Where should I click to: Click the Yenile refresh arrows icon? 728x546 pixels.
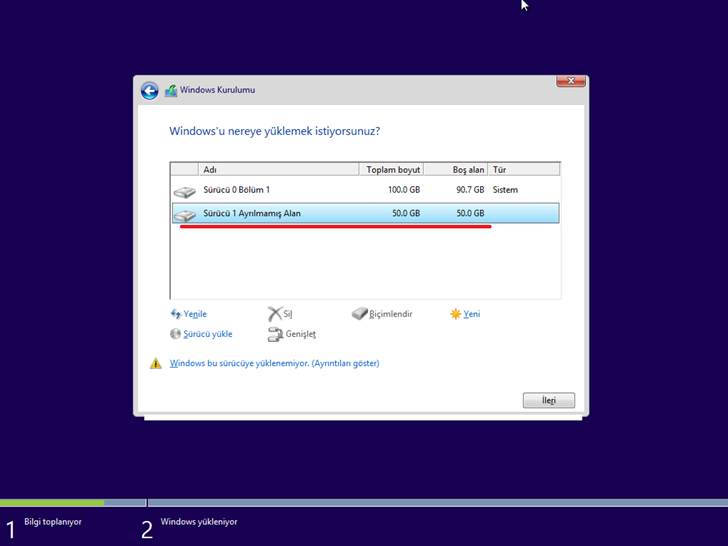coord(176,314)
